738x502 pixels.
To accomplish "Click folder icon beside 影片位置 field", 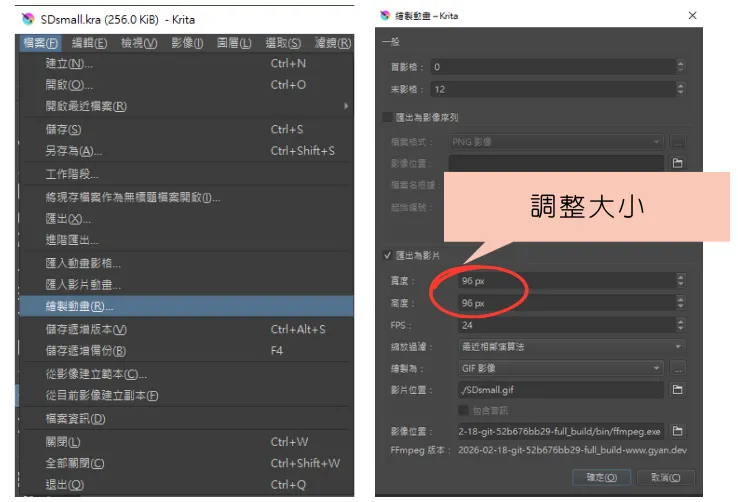I will (x=677, y=389).
